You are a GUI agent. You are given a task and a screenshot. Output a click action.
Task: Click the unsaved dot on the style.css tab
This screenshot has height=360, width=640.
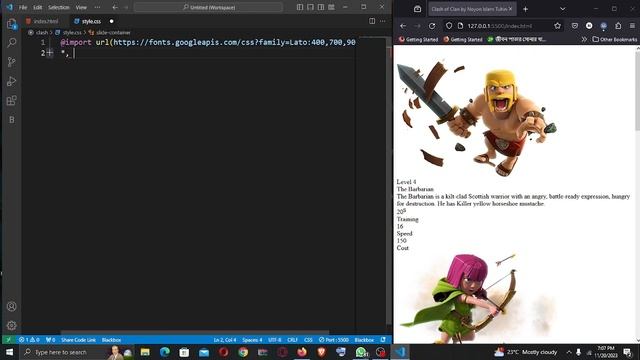[111, 21]
